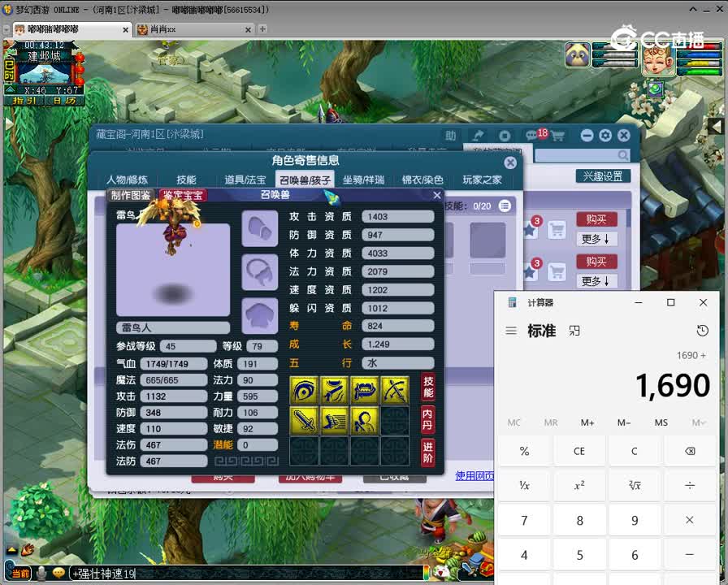The width and height of the screenshot is (728, 585).
Task: Click the 助 helper icon in 藏宝阁 header
Action: (450, 136)
